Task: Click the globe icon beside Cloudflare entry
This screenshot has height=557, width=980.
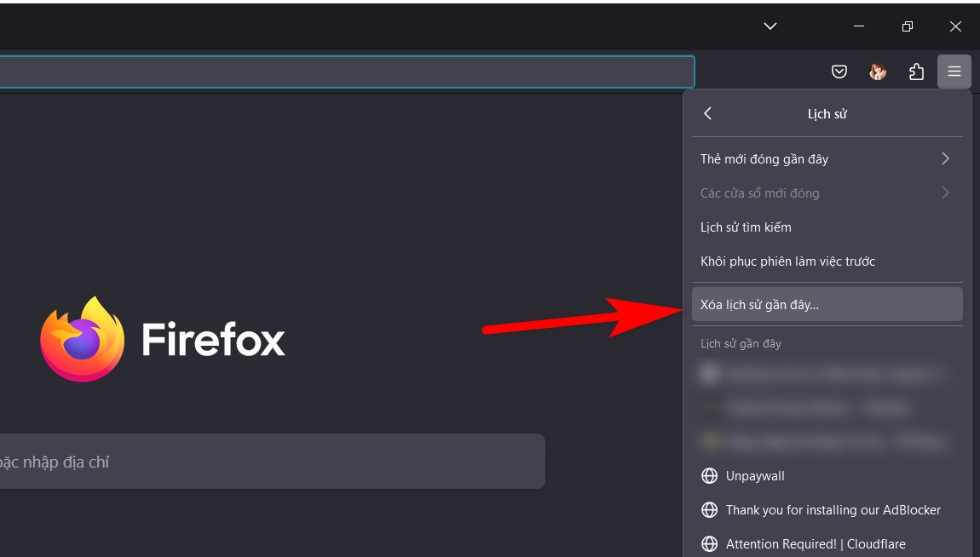Action: (709, 544)
